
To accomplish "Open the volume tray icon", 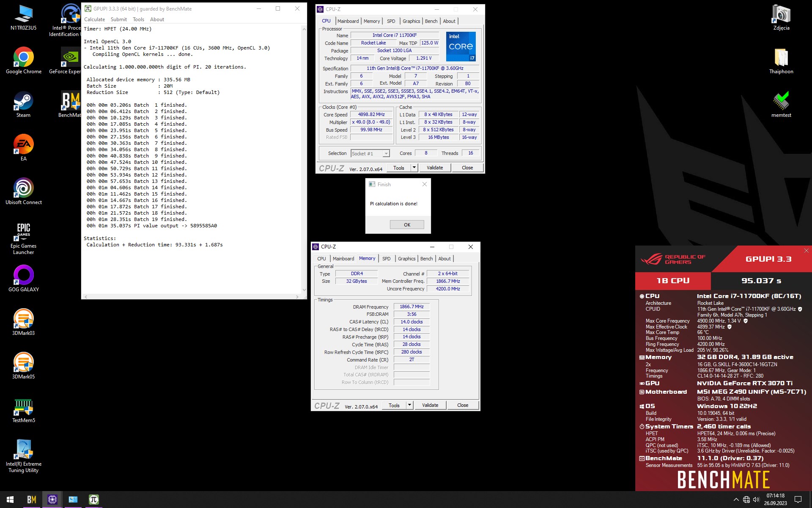I will [757, 500].
